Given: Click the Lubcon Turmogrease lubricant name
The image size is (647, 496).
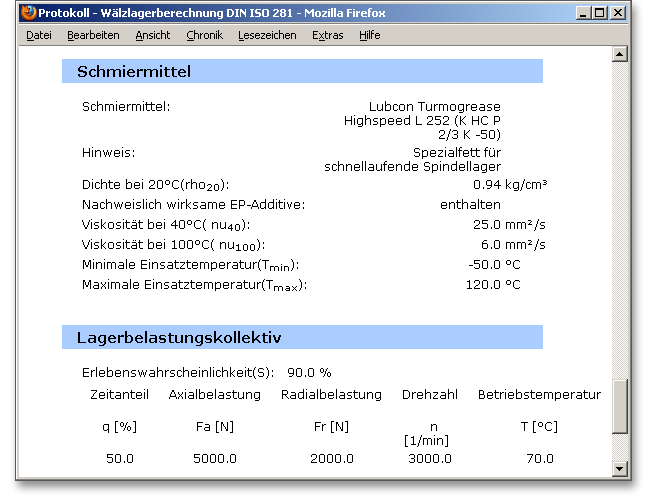Looking at the screenshot, I should [x=435, y=107].
